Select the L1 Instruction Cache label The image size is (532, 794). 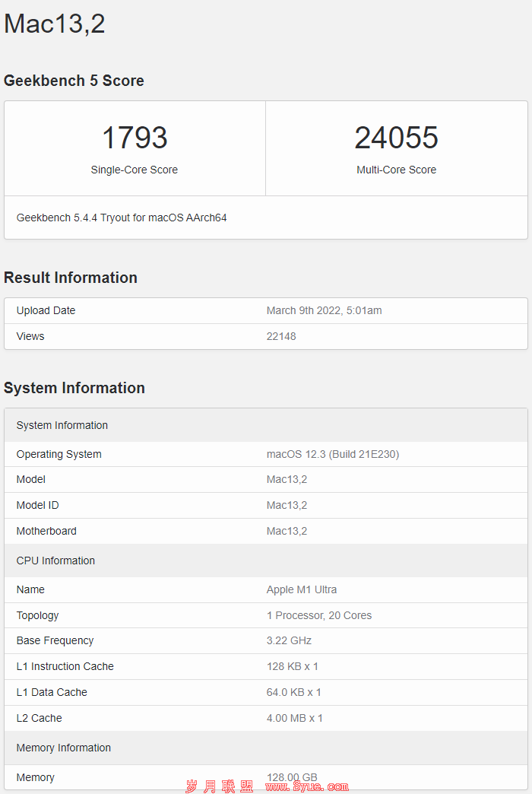[x=65, y=666]
